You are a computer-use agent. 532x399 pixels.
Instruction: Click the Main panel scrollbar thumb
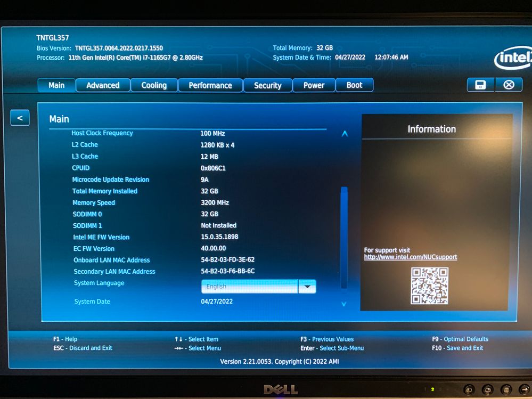pyautogui.click(x=344, y=238)
